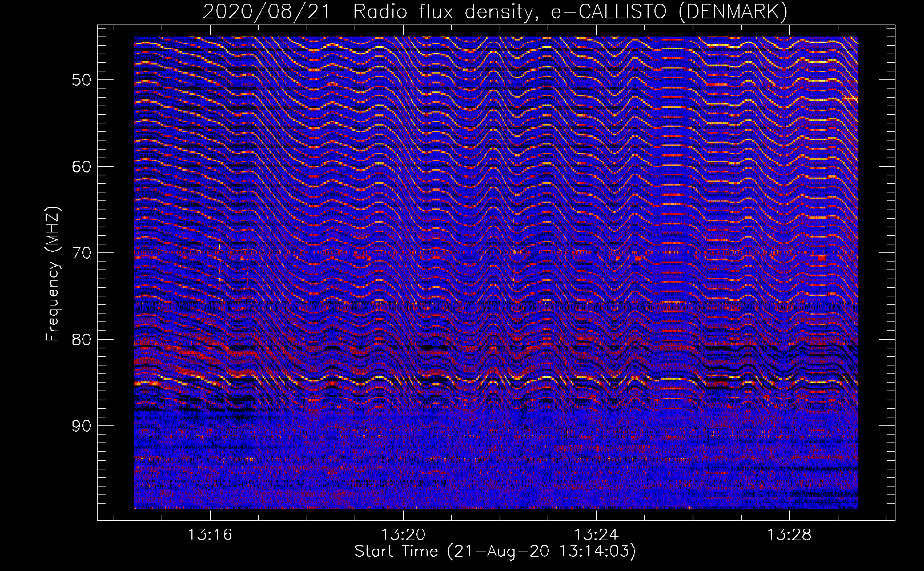Click the 'Frequency (MHZ)' axis label
Screen dimensions: 924x571
pos(53,274)
